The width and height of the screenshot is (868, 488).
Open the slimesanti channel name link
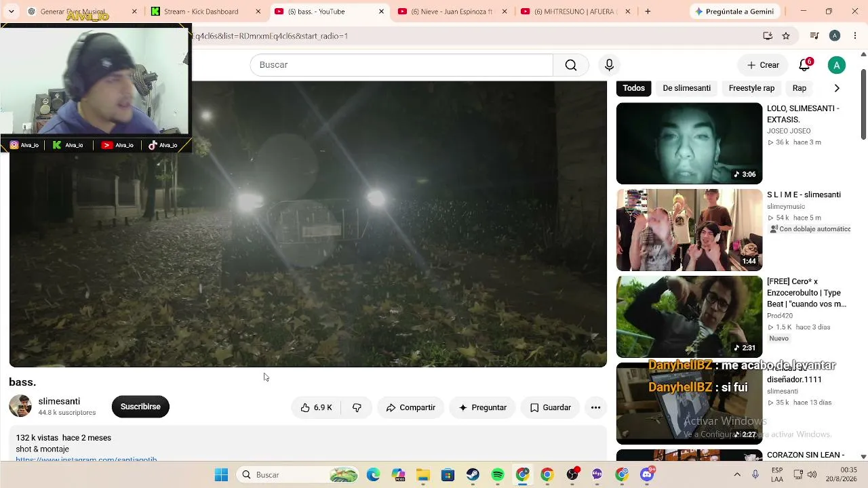click(59, 401)
